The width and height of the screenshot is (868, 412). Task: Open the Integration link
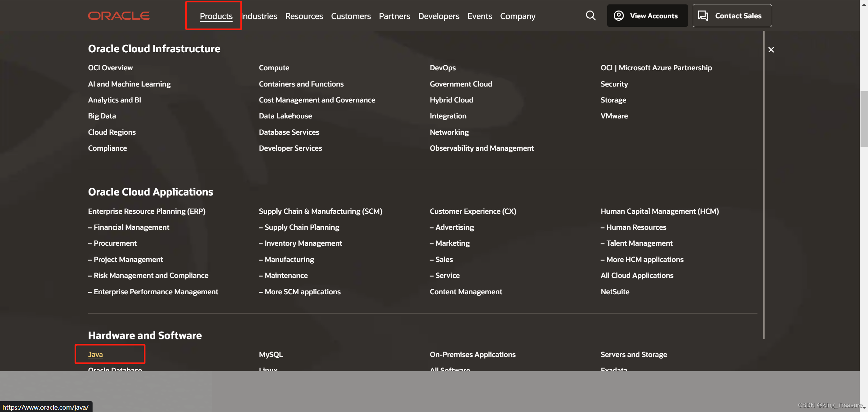pyautogui.click(x=448, y=116)
